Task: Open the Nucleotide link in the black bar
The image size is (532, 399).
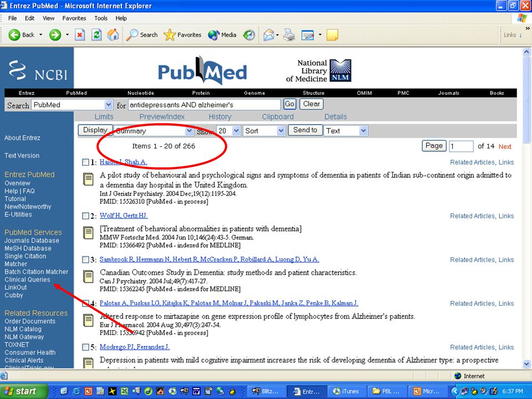Action: [141, 93]
